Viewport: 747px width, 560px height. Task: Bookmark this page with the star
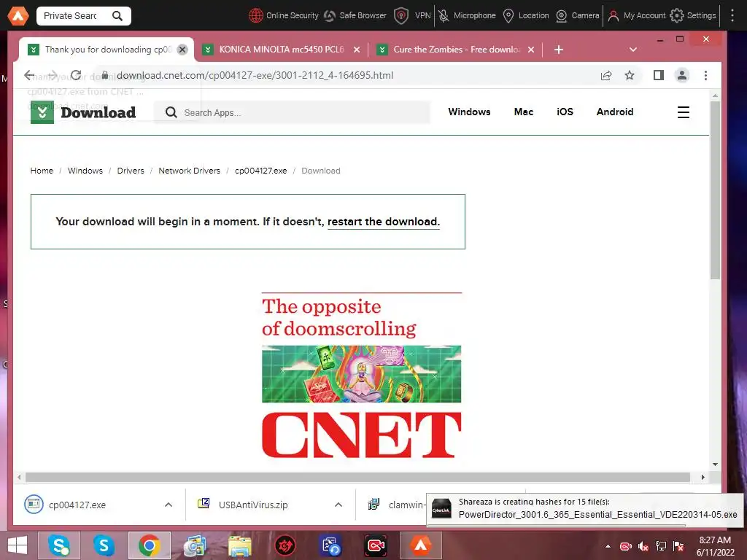pos(630,75)
